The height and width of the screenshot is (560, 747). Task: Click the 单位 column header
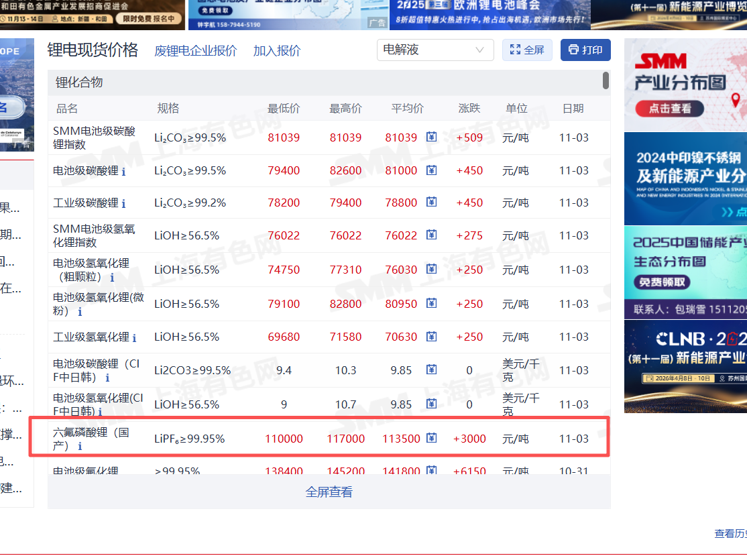pyautogui.click(x=516, y=109)
